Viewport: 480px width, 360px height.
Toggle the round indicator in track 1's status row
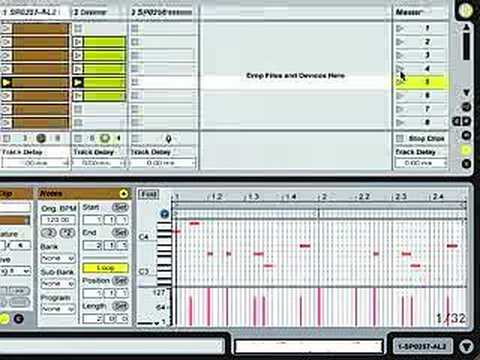41,138
